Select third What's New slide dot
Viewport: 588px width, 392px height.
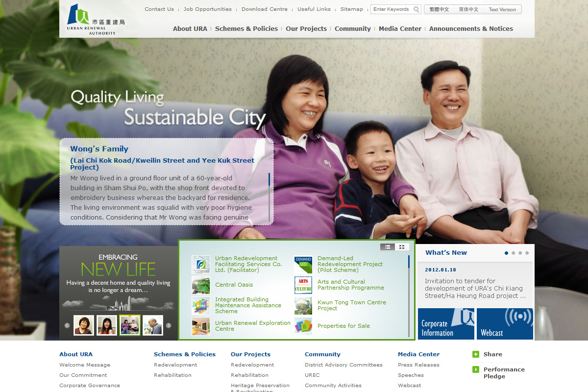tap(520, 253)
